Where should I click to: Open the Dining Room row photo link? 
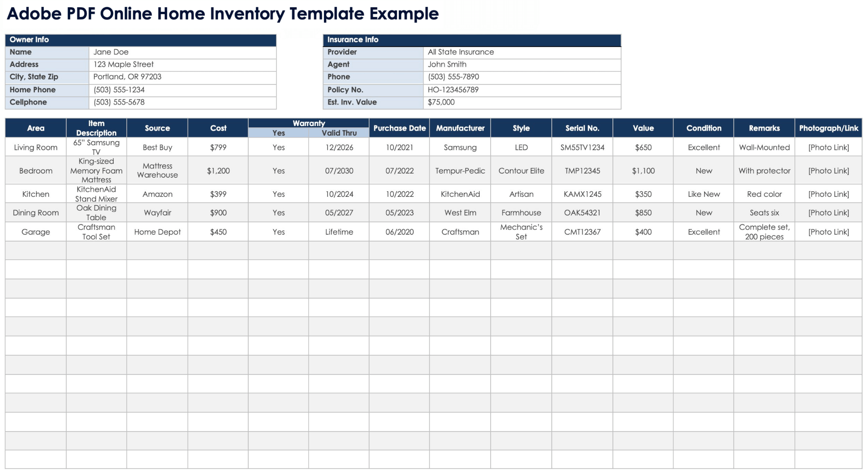pyautogui.click(x=828, y=213)
